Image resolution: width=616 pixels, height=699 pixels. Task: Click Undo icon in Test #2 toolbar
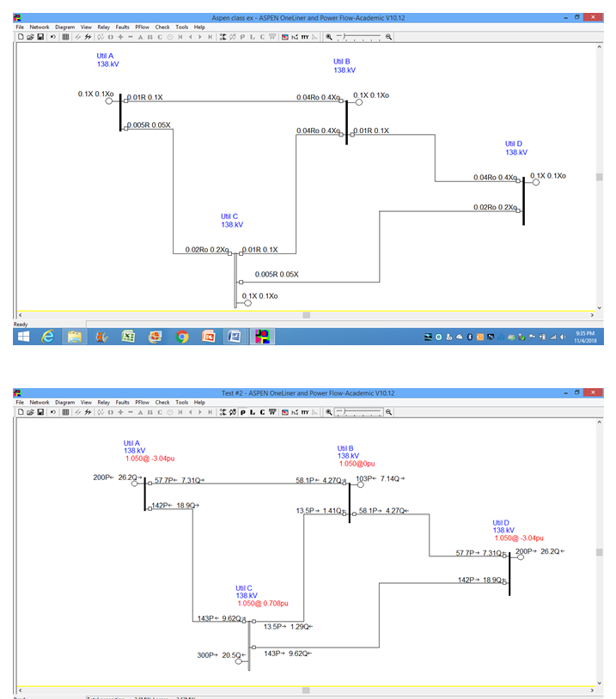pos(53,412)
